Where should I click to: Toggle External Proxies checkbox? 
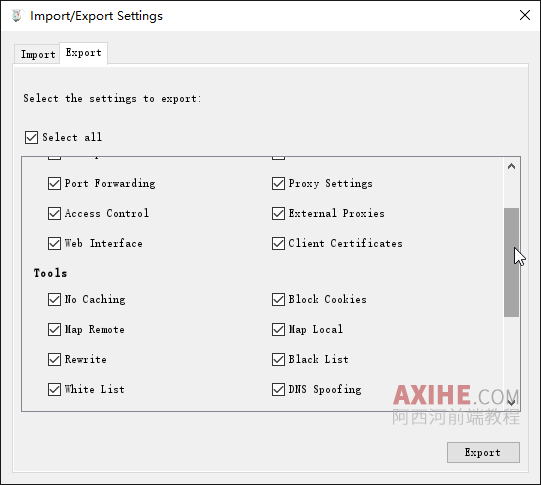(x=278, y=214)
